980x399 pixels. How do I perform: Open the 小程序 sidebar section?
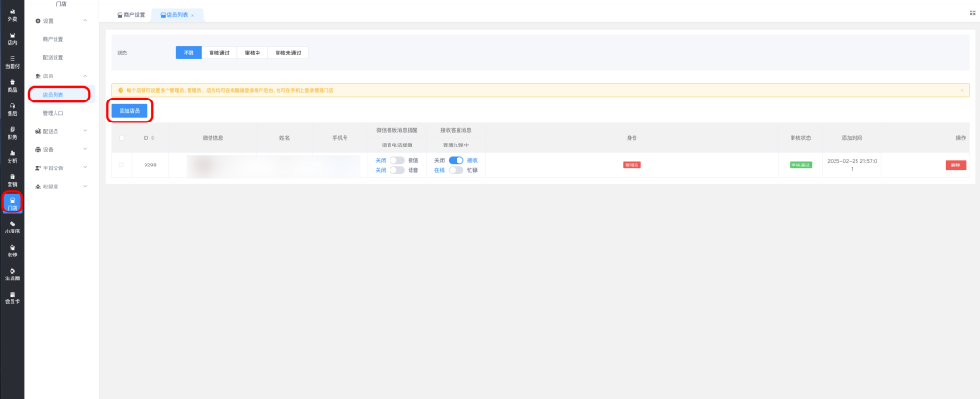click(11, 227)
